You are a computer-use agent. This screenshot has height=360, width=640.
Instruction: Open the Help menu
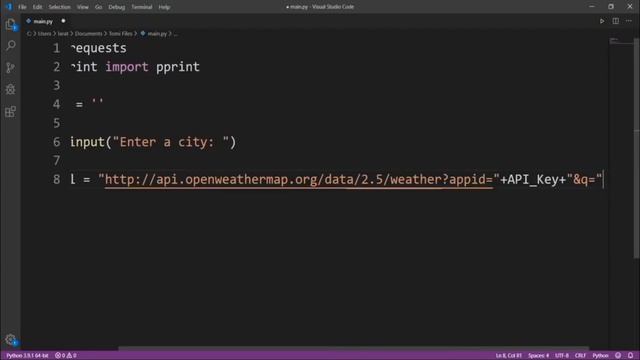[x=164, y=7]
